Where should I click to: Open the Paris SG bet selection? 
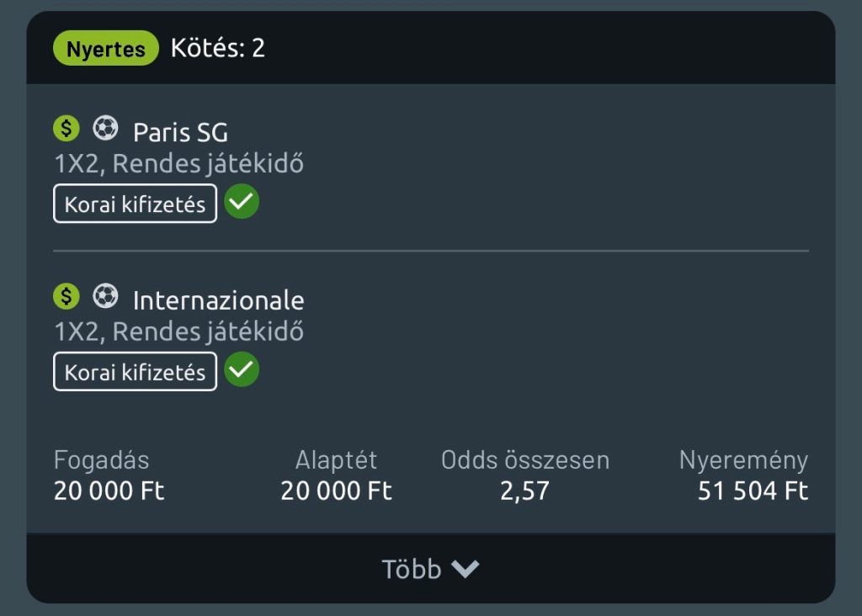[x=180, y=132]
